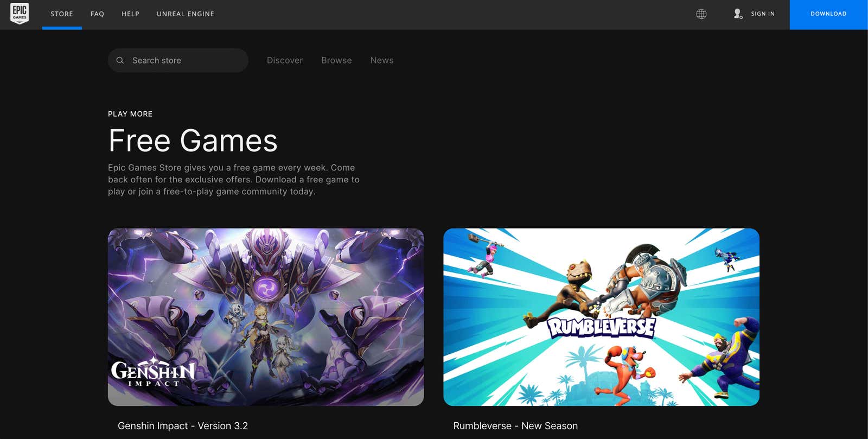Open the Store tab
The height and width of the screenshot is (439, 868).
pos(62,14)
